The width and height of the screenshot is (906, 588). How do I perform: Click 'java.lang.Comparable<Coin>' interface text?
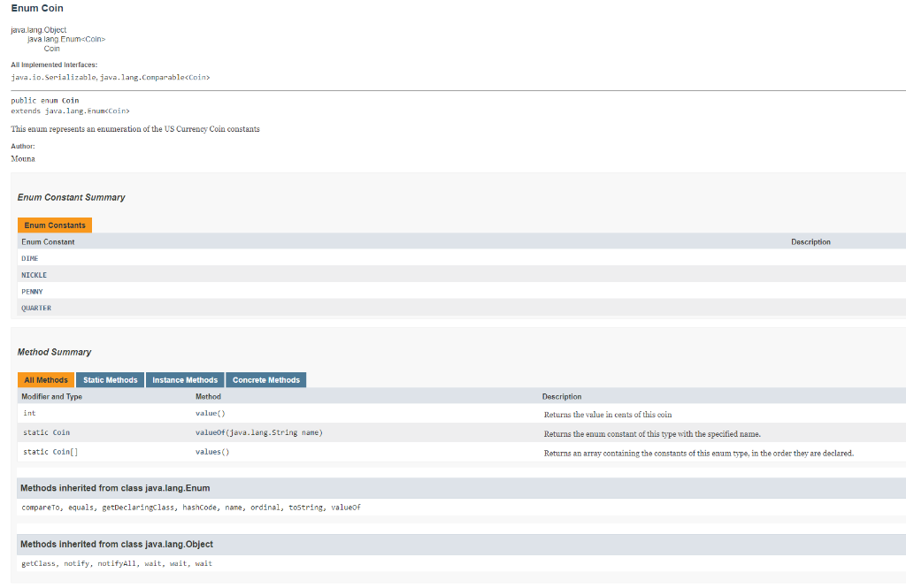[x=155, y=78]
